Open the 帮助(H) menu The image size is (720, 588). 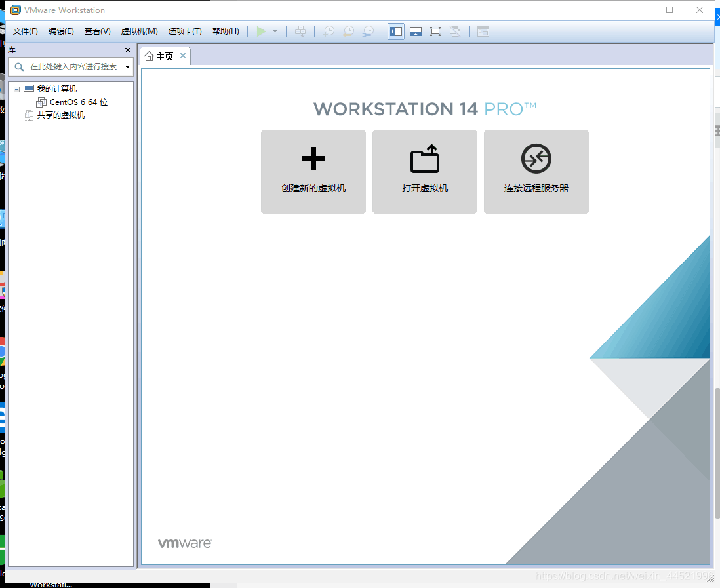pos(226,31)
